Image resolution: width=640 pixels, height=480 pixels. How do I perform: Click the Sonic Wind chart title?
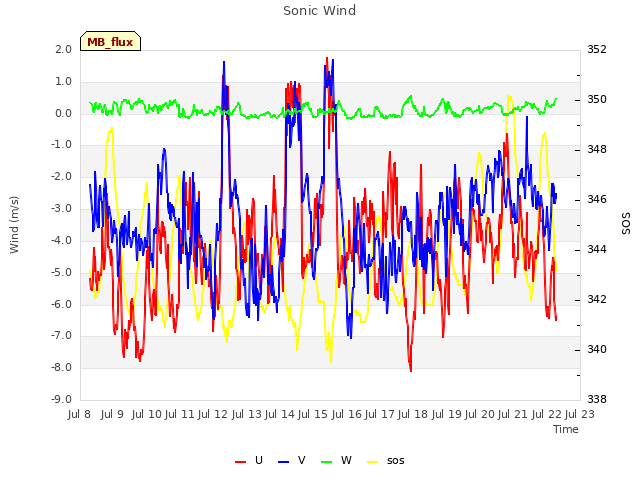[x=319, y=11]
